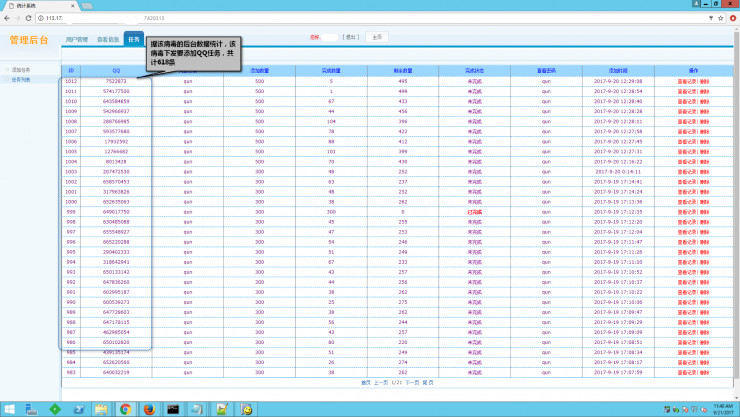Open the 用户管理 tab
This screenshot has width=740, height=417.
pyautogui.click(x=76, y=39)
